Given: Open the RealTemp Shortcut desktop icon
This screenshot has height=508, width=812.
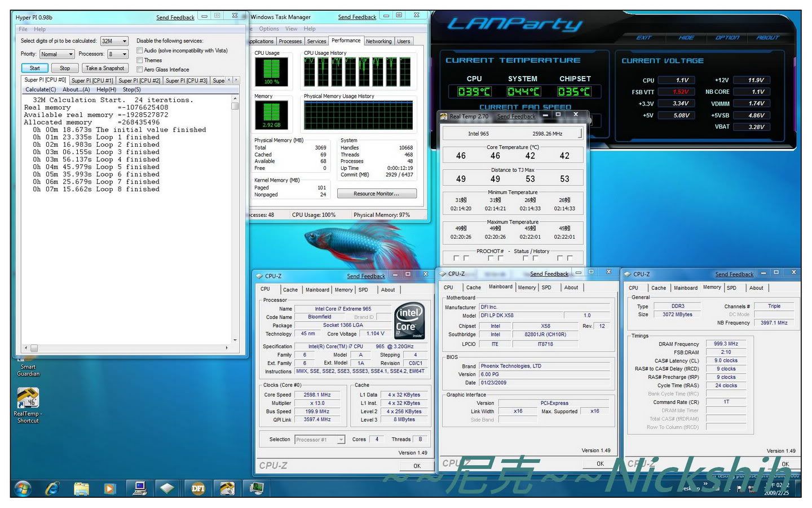Looking at the screenshot, I should pos(28,405).
